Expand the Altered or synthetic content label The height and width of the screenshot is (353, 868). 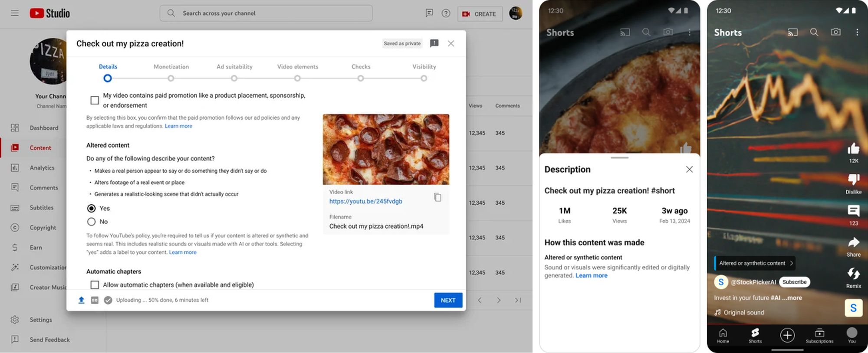point(755,263)
